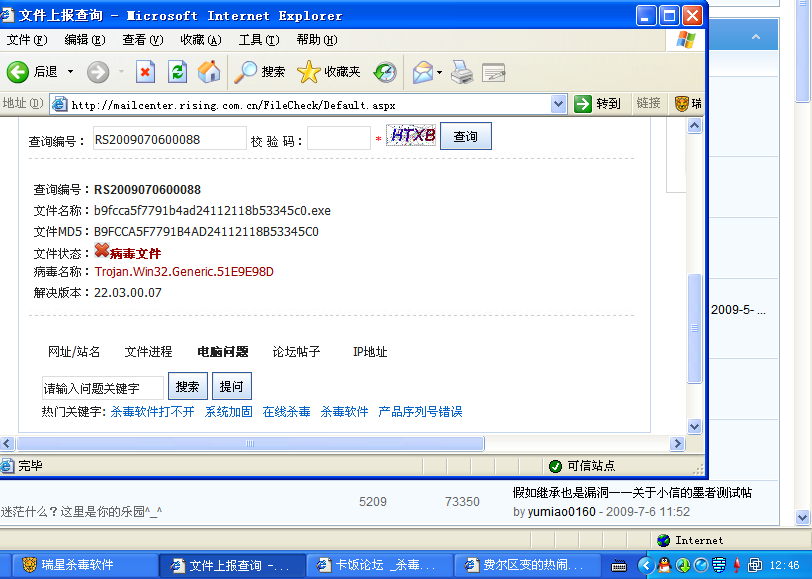This screenshot has width=812, height=579.
Task: Click the 搜索 button below tabs
Action: (187, 386)
